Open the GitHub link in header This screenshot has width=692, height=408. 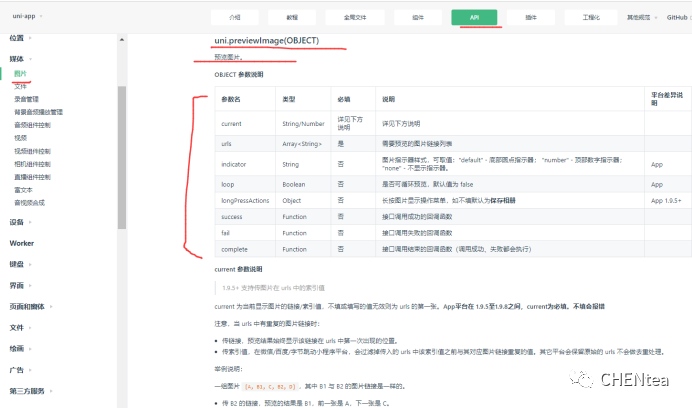click(x=677, y=18)
